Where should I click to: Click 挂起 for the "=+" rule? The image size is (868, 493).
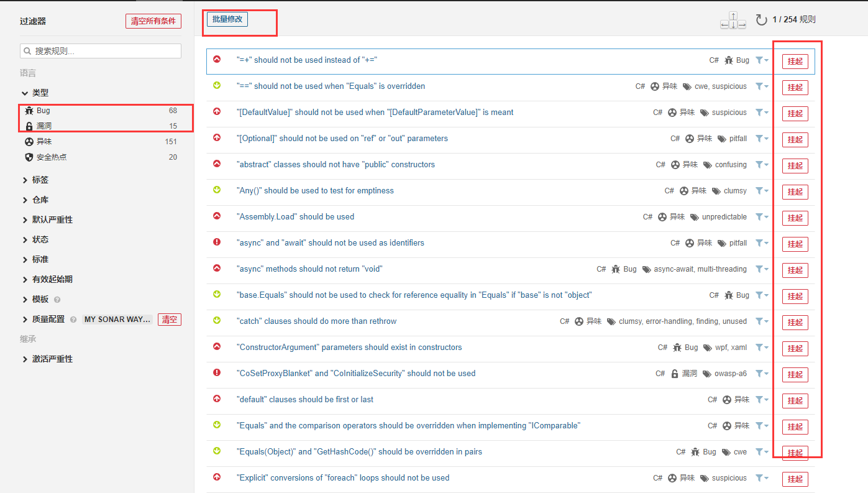tap(795, 61)
